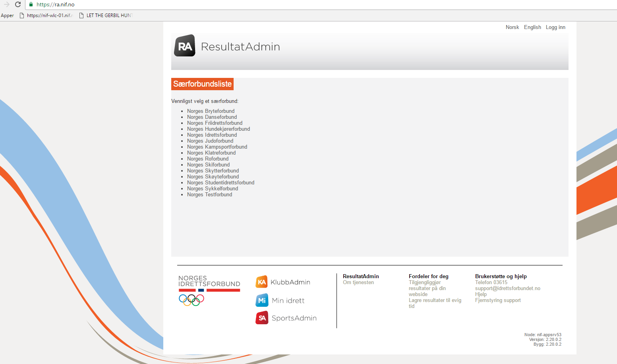Click the KlubbAdmin text label

pyautogui.click(x=290, y=282)
